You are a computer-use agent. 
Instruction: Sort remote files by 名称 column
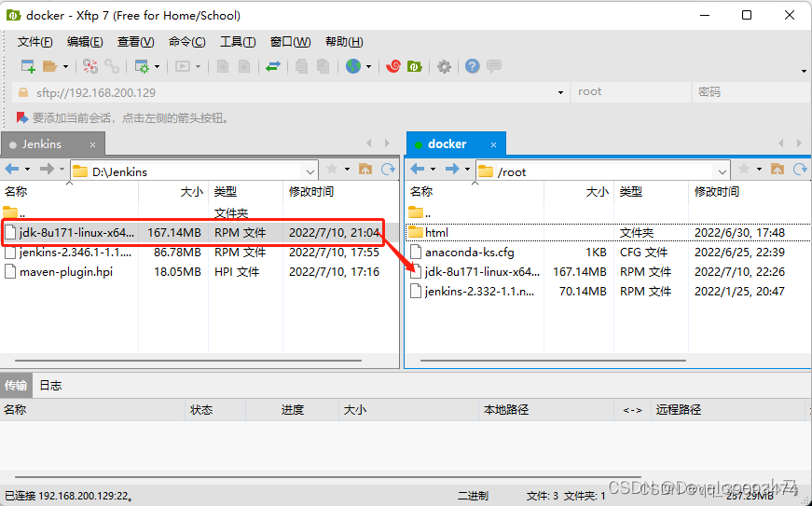475,192
